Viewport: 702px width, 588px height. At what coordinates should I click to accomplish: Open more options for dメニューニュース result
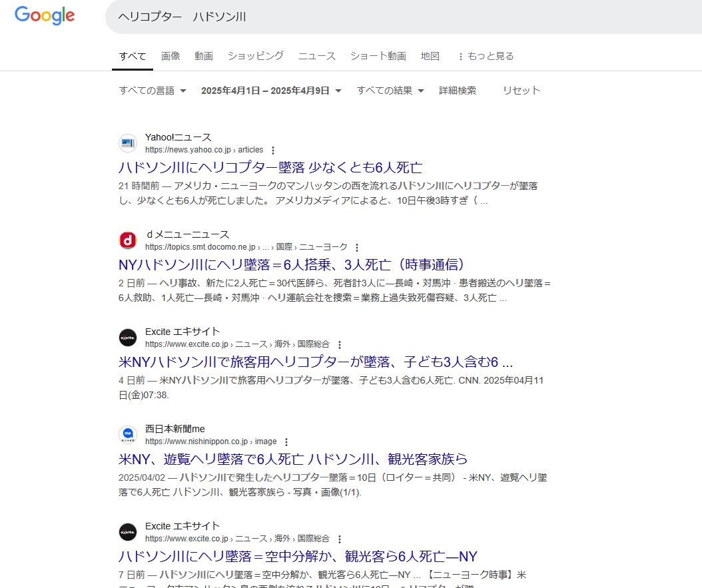pos(357,248)
